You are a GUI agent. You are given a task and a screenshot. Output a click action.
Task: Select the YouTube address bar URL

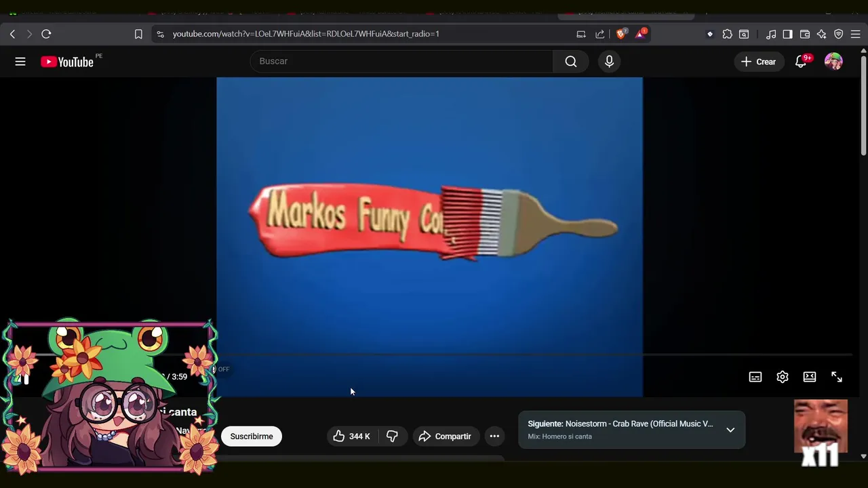coord(306,34)
